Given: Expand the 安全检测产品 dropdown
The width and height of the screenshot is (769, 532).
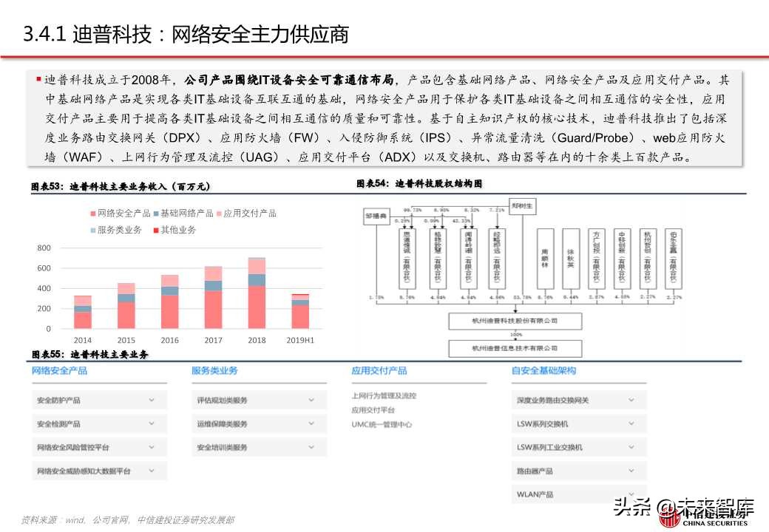Looking at the screenshot, I should (x=100, y=422).
